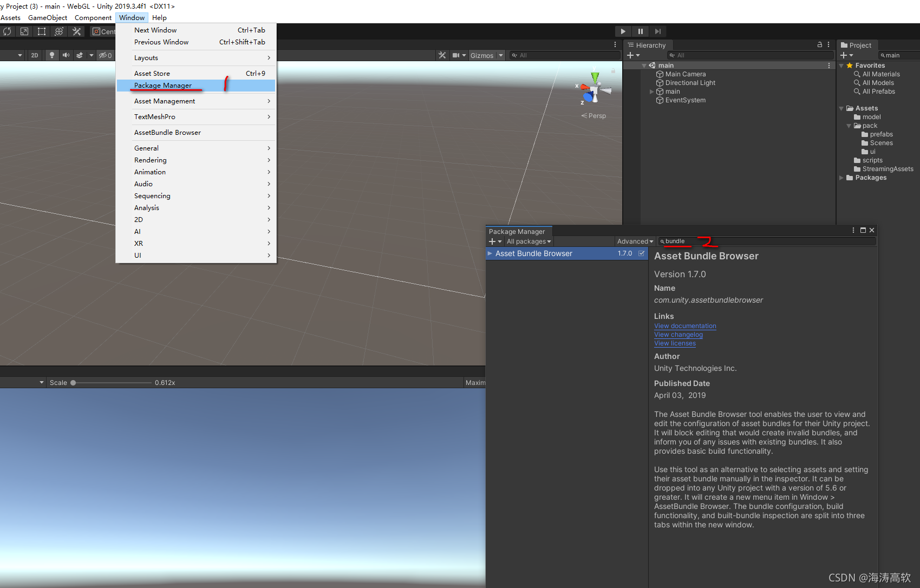Collapse the main scene in Hierarchy

[644, 66]
